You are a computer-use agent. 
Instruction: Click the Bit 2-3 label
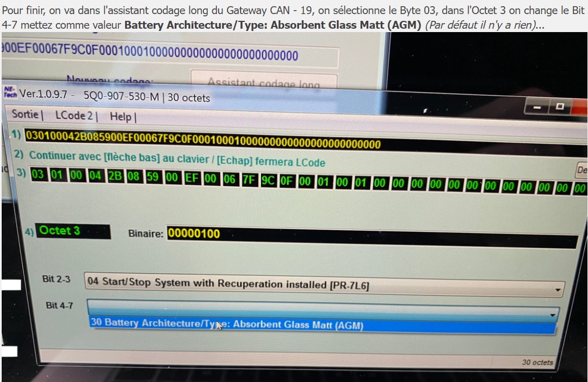click(56, 279)
